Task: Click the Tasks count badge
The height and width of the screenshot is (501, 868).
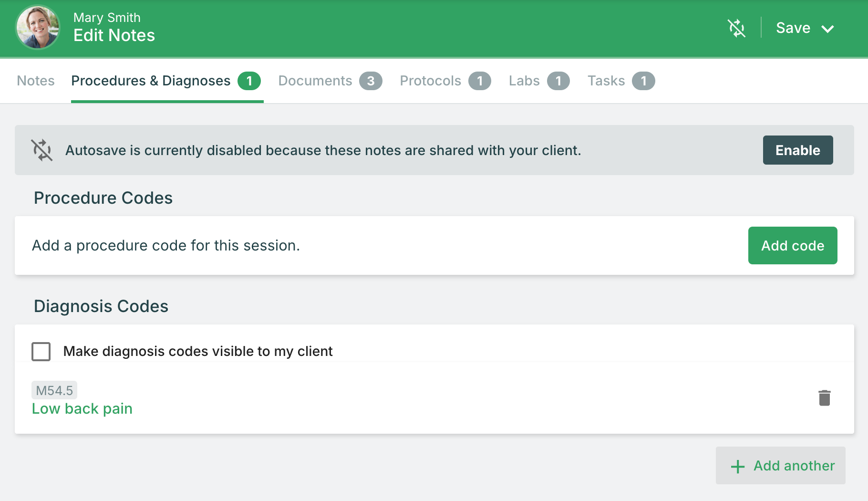Action: point(643,81)
